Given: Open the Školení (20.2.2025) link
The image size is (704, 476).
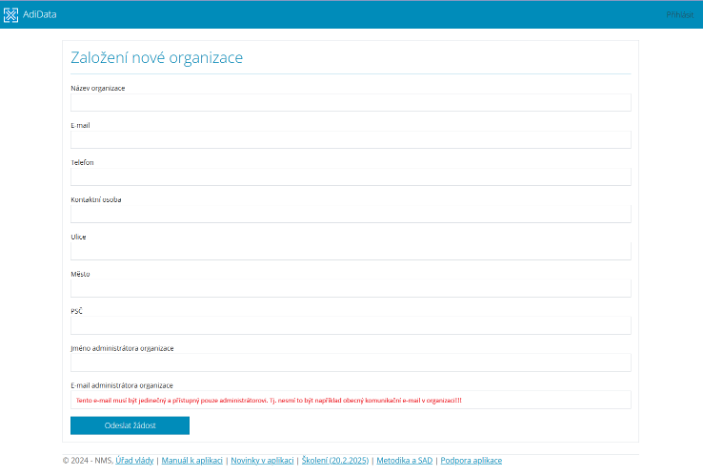Looking at the screenshot, I should (335, 461).
